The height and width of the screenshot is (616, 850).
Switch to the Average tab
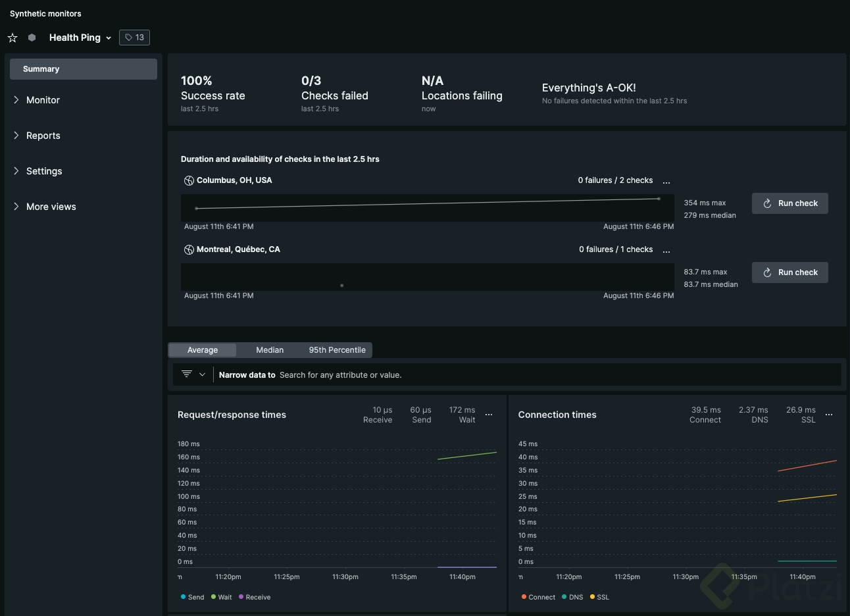tap(203, 350)
